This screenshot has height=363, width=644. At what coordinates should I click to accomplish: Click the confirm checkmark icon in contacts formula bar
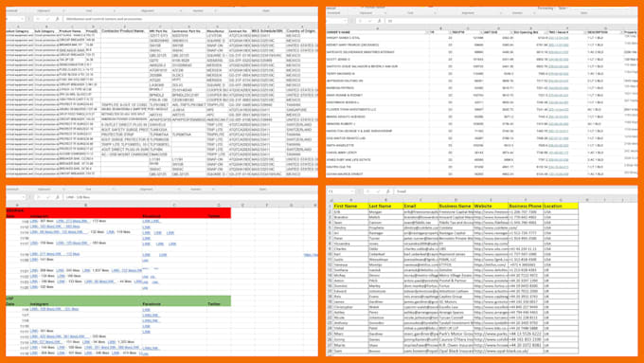click(x=378, y=191)
